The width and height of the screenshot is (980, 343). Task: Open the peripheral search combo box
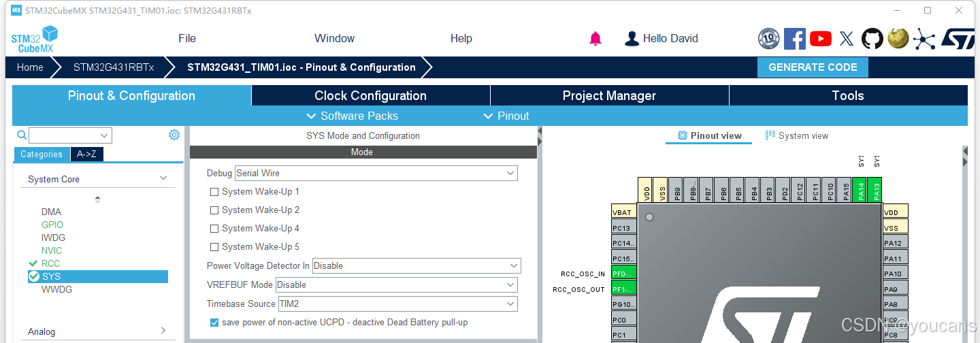(x=70, y=135)
